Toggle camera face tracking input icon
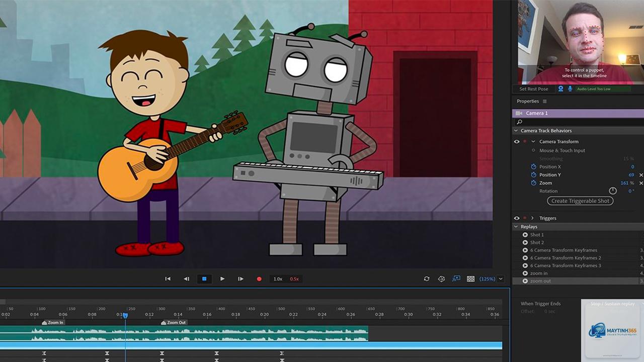 (x=560, y=89)
